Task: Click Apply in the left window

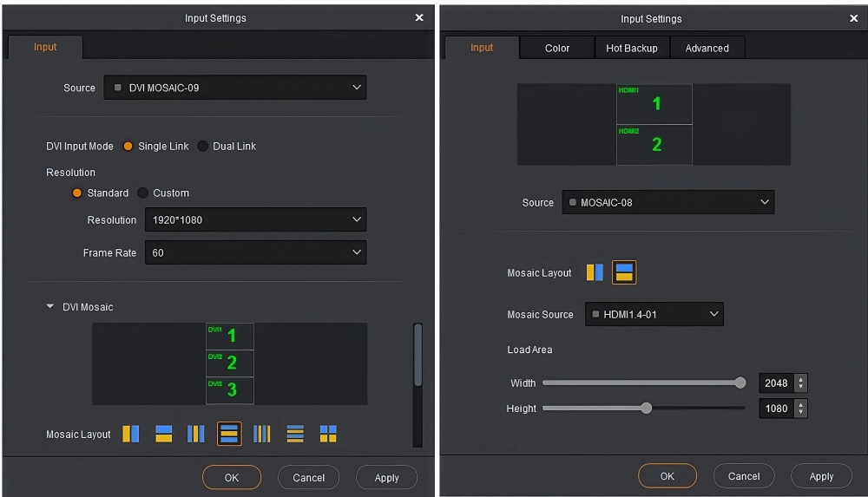Action: (386, 477)
